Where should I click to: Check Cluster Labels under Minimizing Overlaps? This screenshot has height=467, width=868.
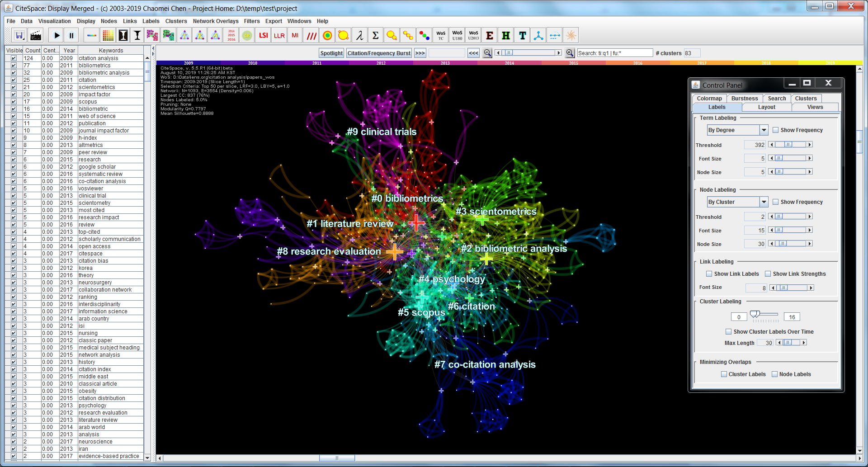coord(724,374)
